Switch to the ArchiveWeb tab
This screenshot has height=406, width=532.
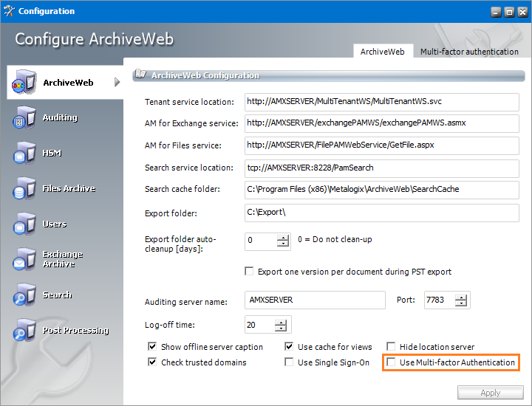(383, 52)
